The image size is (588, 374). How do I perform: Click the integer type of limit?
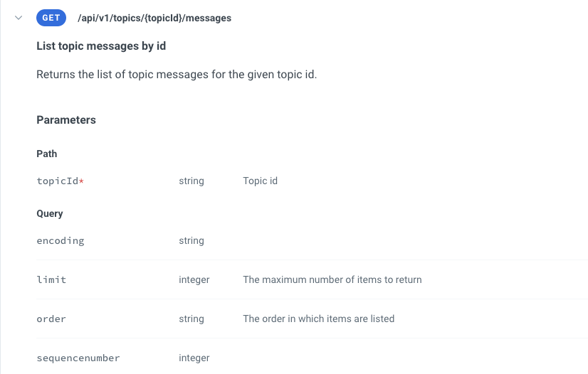(194, 279)
